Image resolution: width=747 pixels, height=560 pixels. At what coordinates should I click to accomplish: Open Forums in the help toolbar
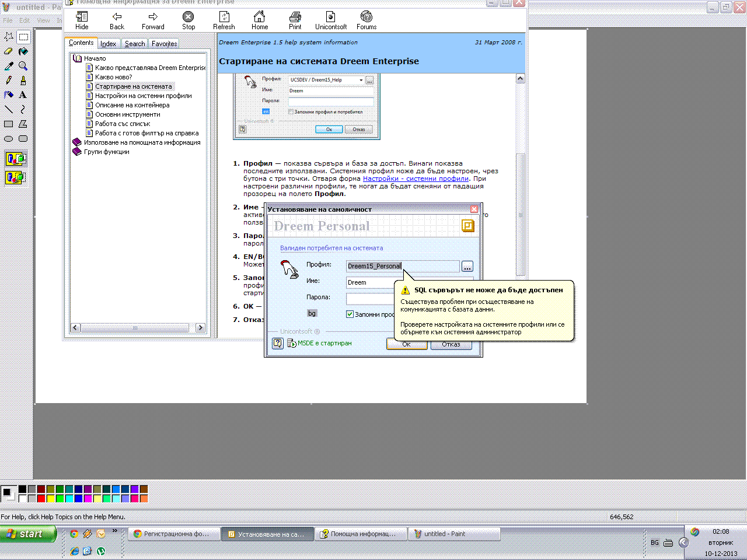point(366,20)
